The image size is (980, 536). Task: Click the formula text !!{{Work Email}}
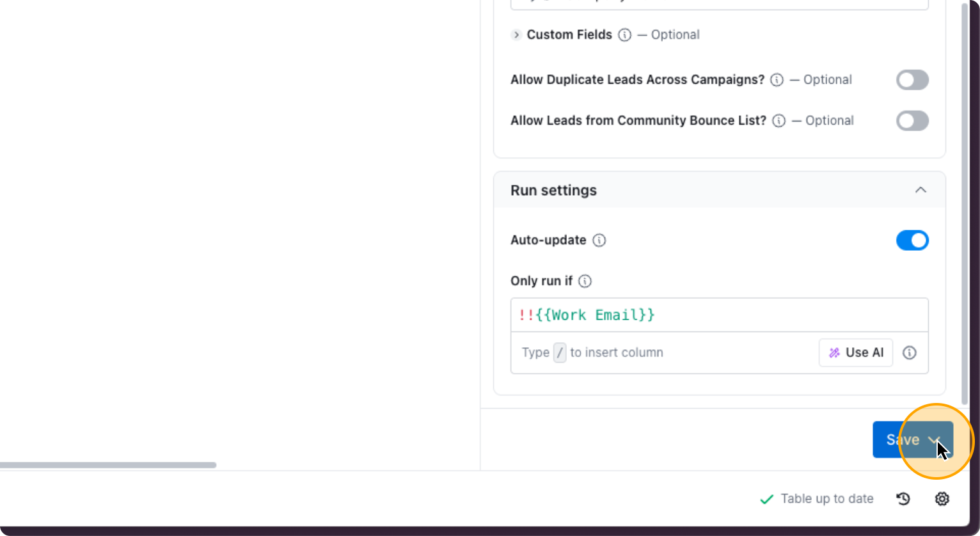[x=587, y=315]
